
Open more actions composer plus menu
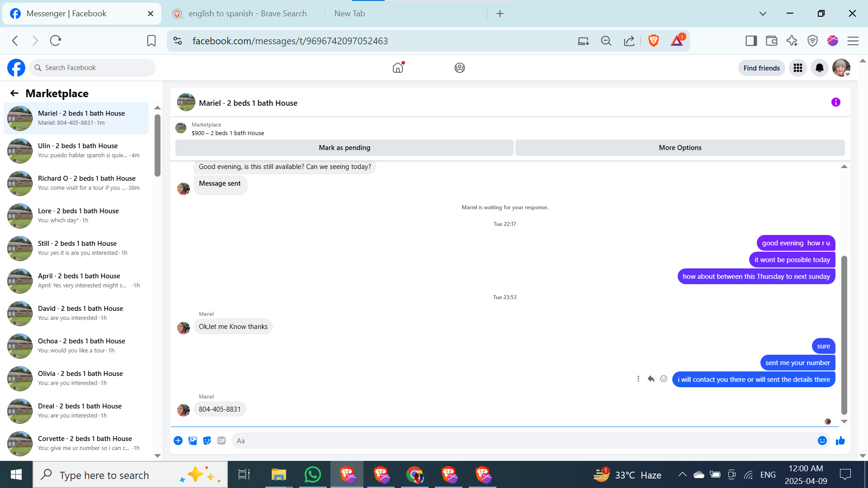[178, 441]
